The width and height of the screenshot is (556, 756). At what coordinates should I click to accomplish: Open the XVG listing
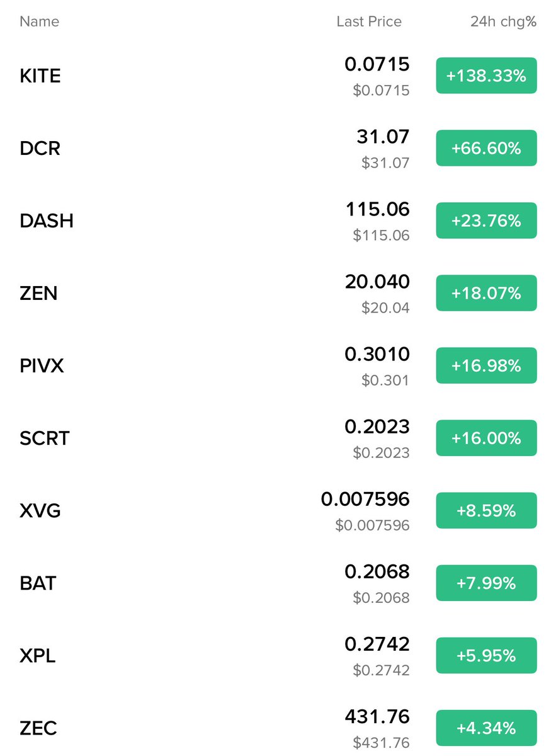point(40,511)
